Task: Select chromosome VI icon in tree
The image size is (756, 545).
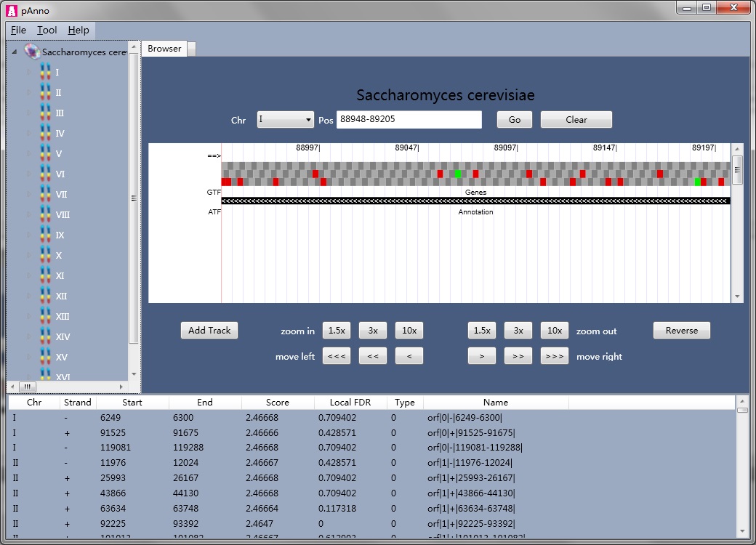Action: [x=45, y=174]
